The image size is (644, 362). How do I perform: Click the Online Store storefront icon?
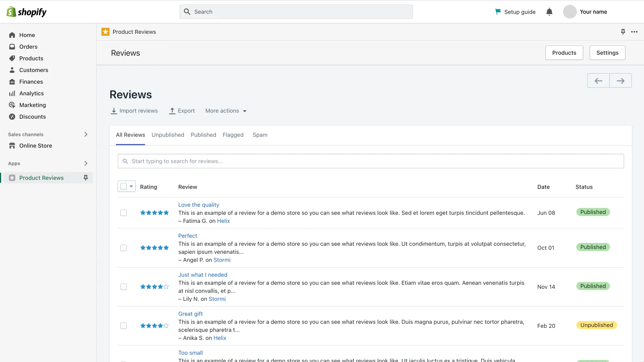12,146
